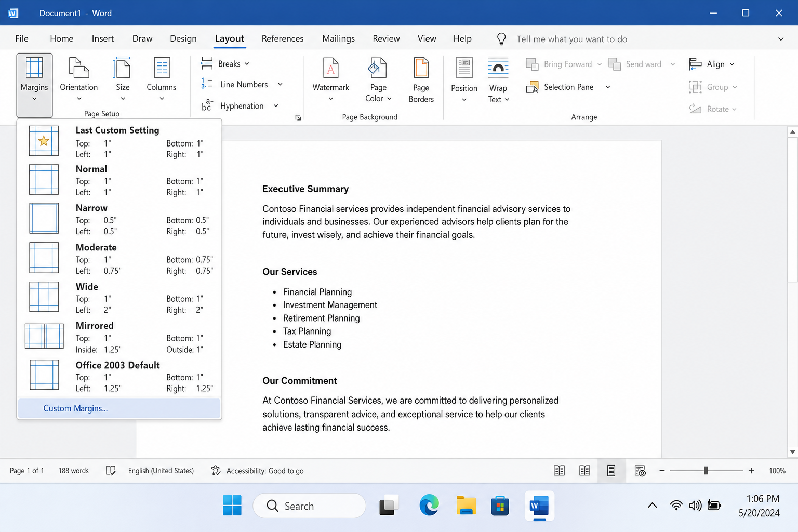Viewport: 798px width, 532px height.
Task: Choose the Normal margins preset
Action: pos(119,180)
